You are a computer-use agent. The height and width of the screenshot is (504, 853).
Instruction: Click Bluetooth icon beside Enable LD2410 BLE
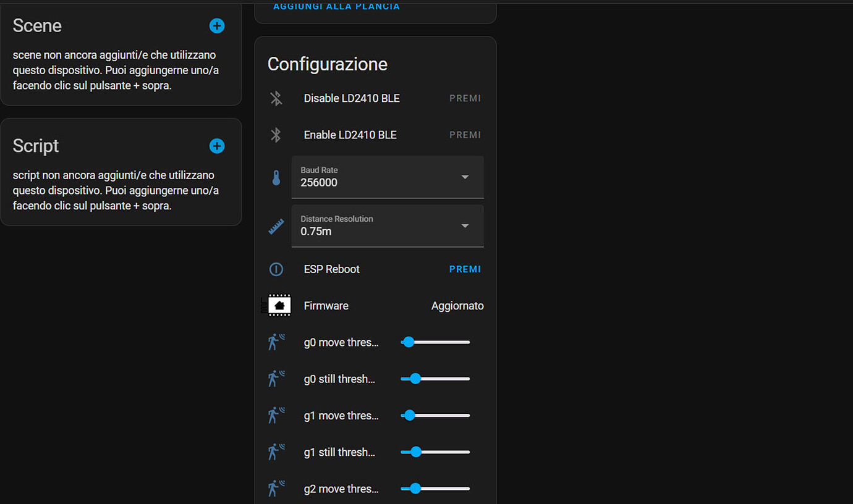[x=276, y=135]
